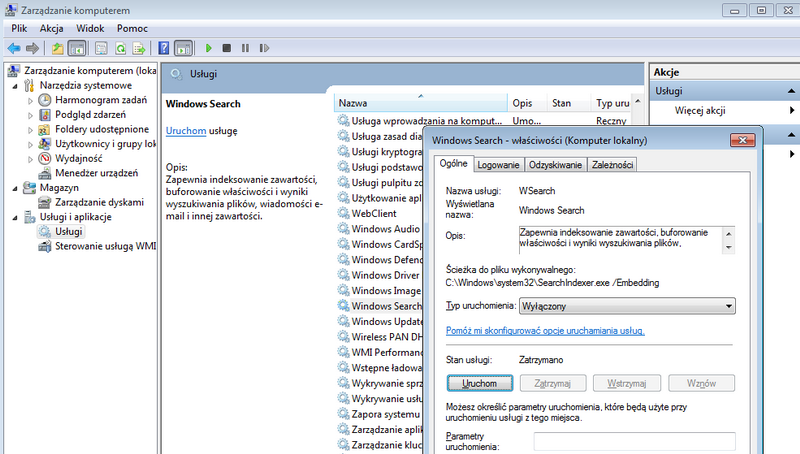Click the Help question mark toolbar icon
Viewport: 800px width, 454px height.
(x=163, y=48)
